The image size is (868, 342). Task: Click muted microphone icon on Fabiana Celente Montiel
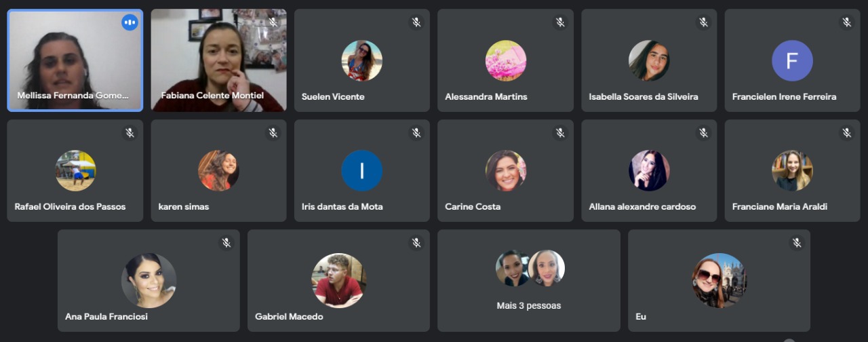coord(273,22)
